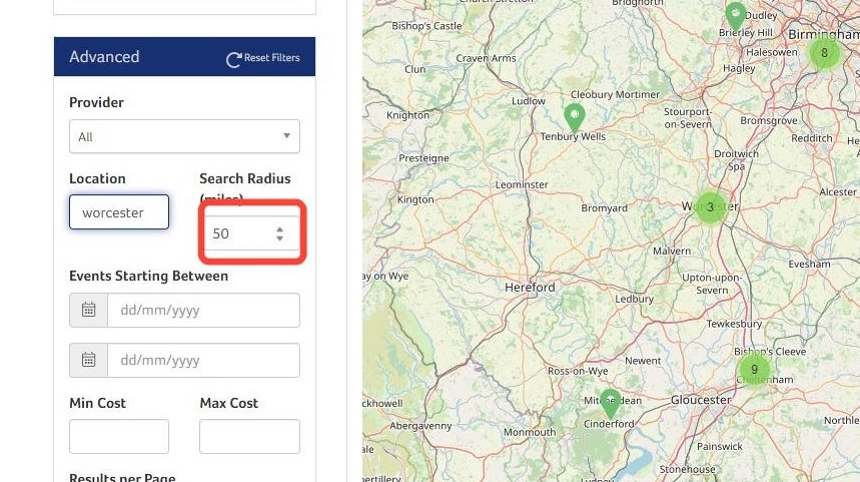860x482 pixels.
Task: Click the green map pin near Cinderford
Action: click(610, 402)
